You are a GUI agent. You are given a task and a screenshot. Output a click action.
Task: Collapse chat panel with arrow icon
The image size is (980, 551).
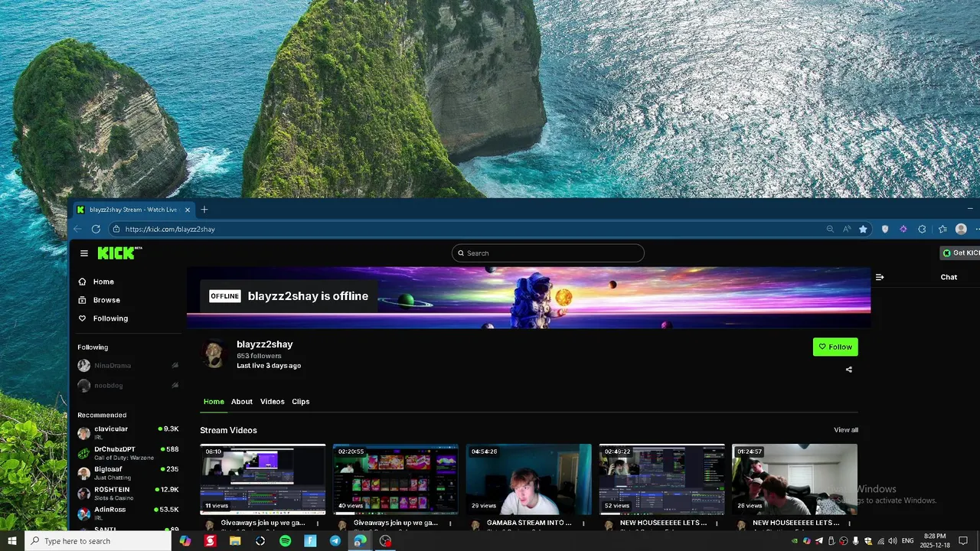click(x=880, y=277)
